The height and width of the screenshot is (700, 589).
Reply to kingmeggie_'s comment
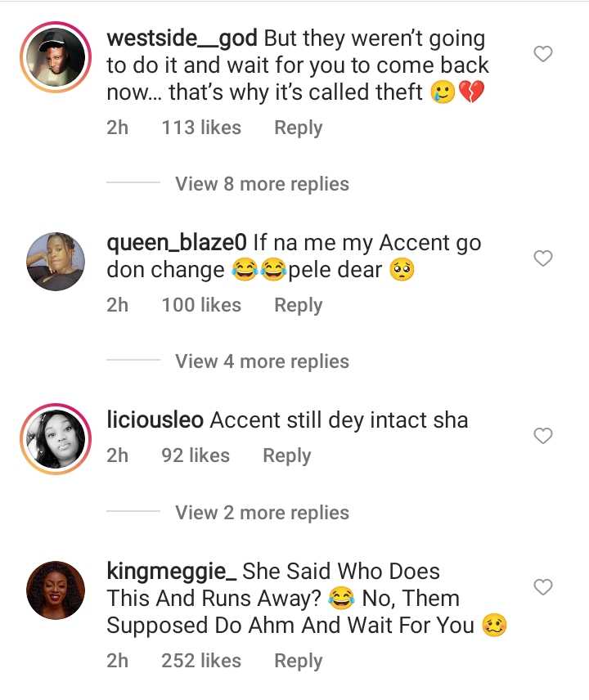pyautogui.click(x=298, y=661)
